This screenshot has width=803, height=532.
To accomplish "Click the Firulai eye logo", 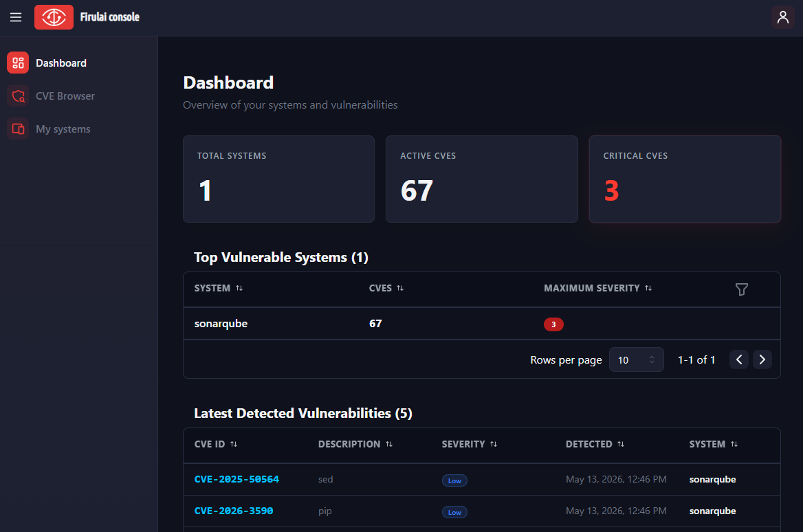I will click(54, 17).
